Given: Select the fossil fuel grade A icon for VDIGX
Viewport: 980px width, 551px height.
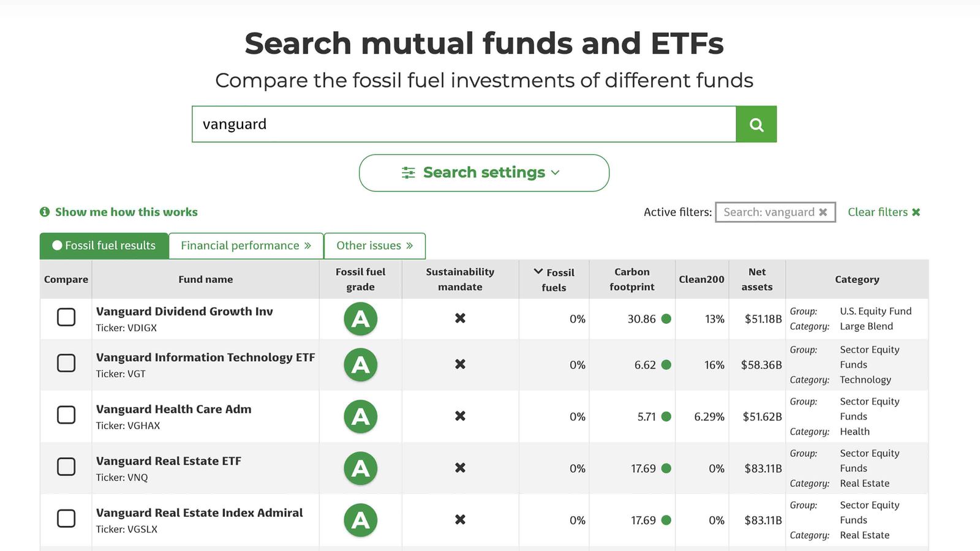Looking at the screenshot, I should coord(360,318).
